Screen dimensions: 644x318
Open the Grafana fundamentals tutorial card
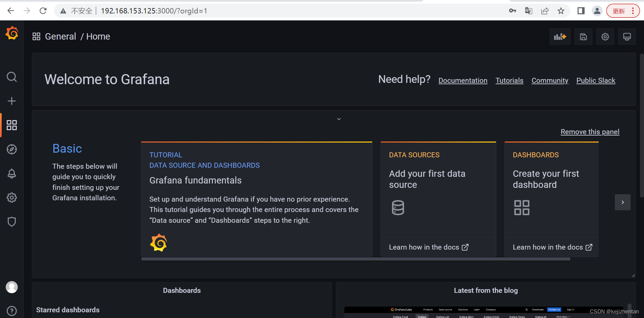pos(257,199)
